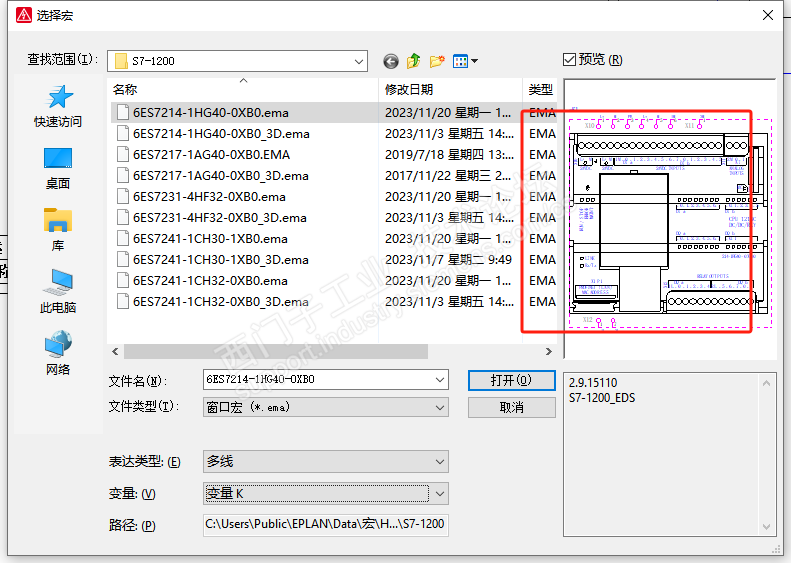
Task: Click the file name input field
Action: click(318, 379)
